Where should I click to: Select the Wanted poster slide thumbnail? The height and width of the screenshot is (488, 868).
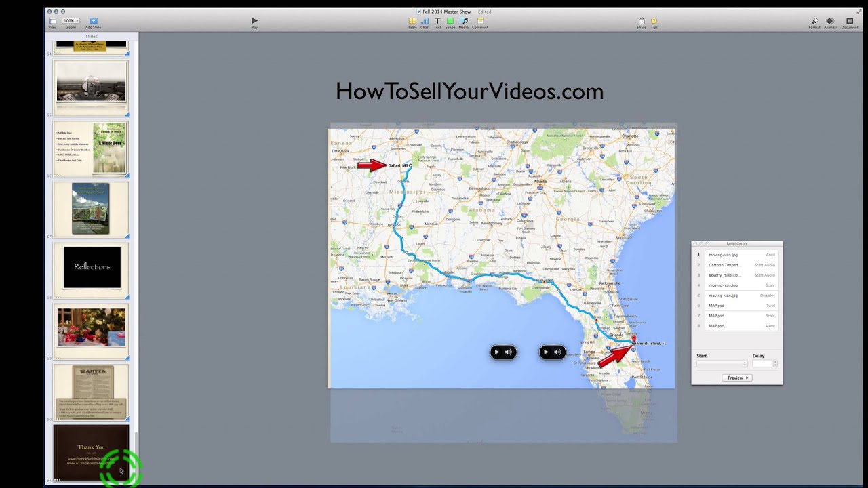91,391
